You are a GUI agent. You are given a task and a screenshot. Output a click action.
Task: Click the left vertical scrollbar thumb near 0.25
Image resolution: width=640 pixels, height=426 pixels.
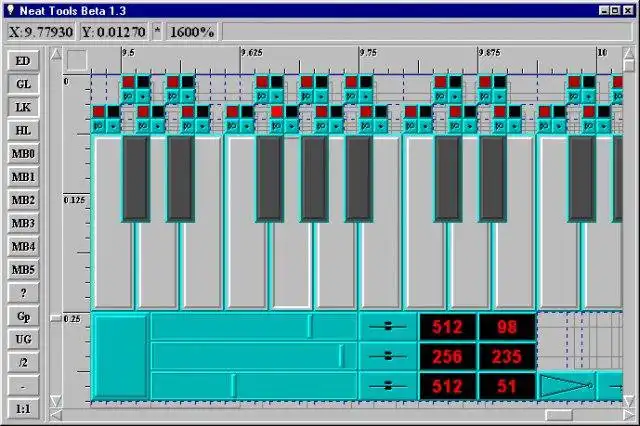[x=56, y=318]
